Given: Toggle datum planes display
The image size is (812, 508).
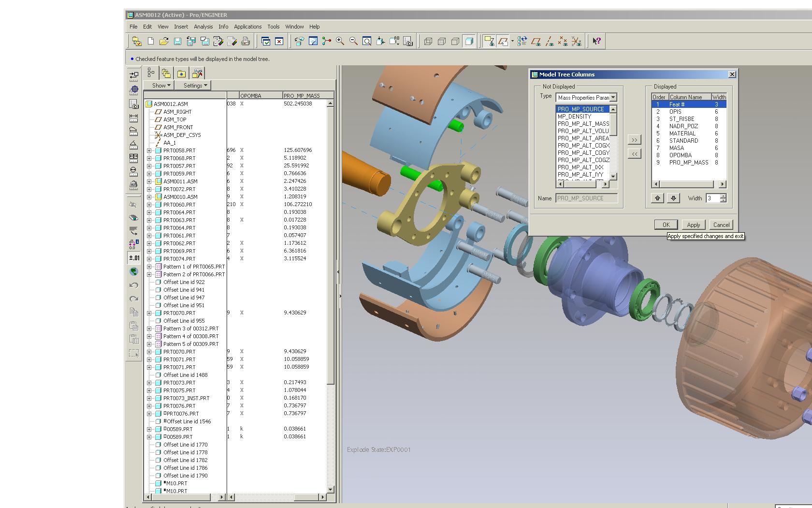Looking at the screenshot, I should pyautogui.click(x=536, y=41).
